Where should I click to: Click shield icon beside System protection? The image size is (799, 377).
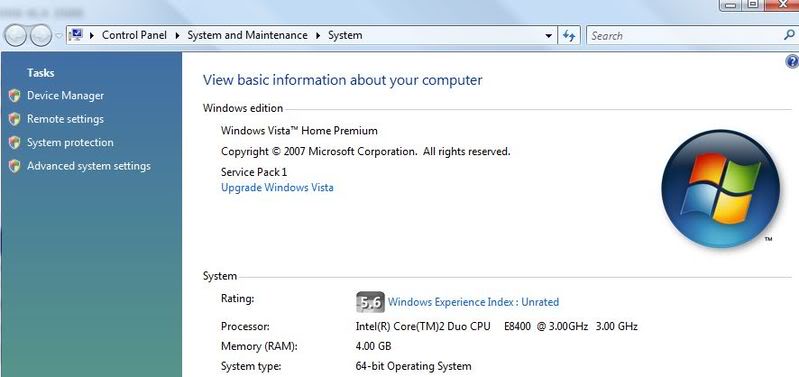(15, 142)
